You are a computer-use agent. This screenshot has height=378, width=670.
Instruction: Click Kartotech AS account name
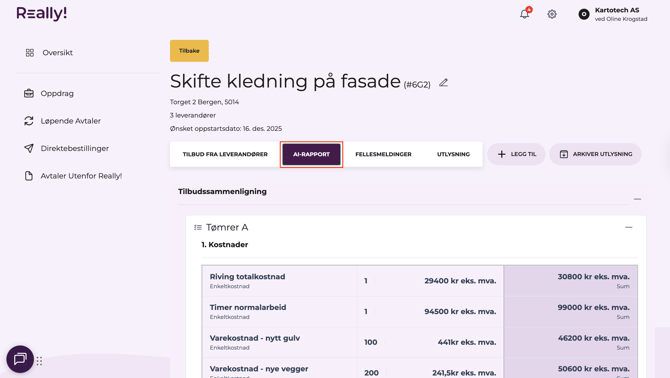617,10
